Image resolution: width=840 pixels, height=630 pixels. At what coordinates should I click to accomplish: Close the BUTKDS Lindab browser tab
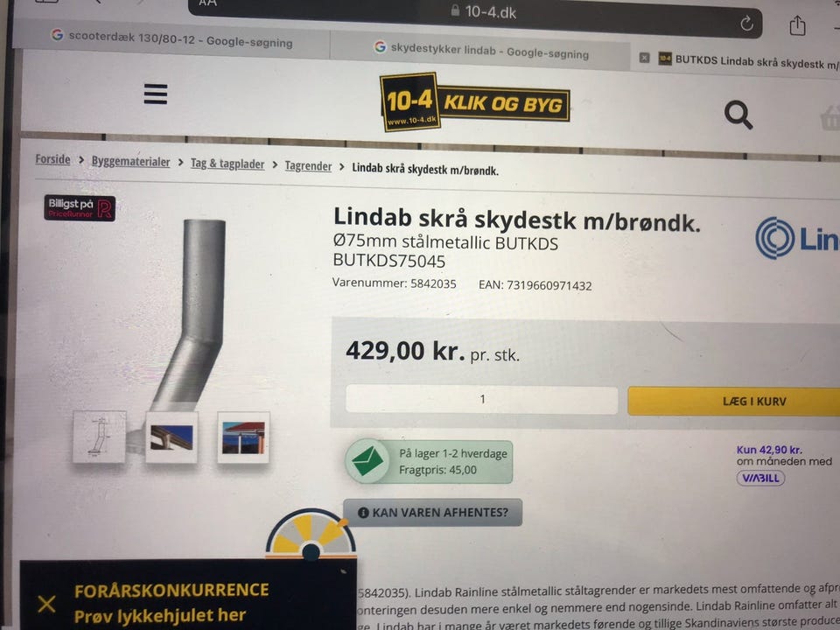coord(645,58)
